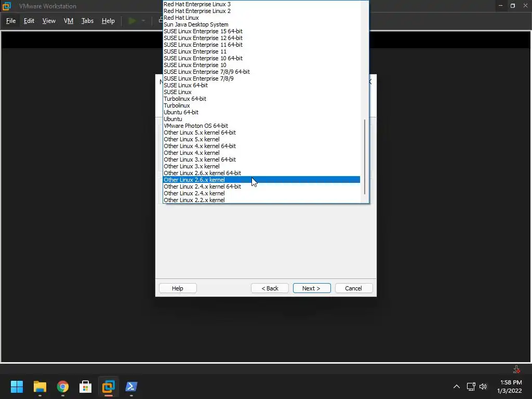Choose SUSE Linux Enterprise 10 entry
The image size is (532, 399).
(x=261, y=65)
